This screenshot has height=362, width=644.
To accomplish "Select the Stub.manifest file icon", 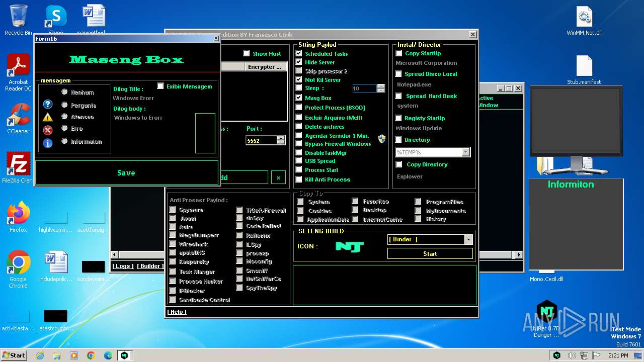I will pyautogui.click(x=584, y=70).
